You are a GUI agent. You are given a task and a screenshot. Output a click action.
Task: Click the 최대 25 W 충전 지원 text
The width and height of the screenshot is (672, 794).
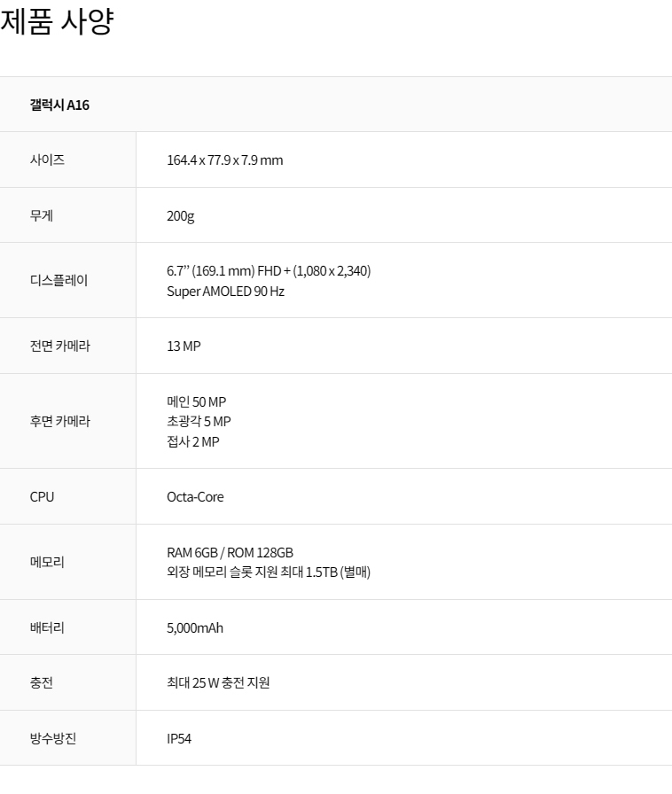218,682
